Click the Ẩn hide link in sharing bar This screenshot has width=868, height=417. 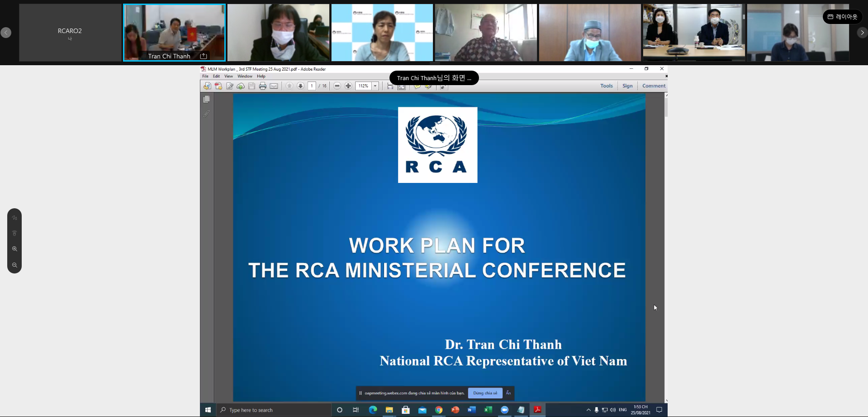[508, 393]
